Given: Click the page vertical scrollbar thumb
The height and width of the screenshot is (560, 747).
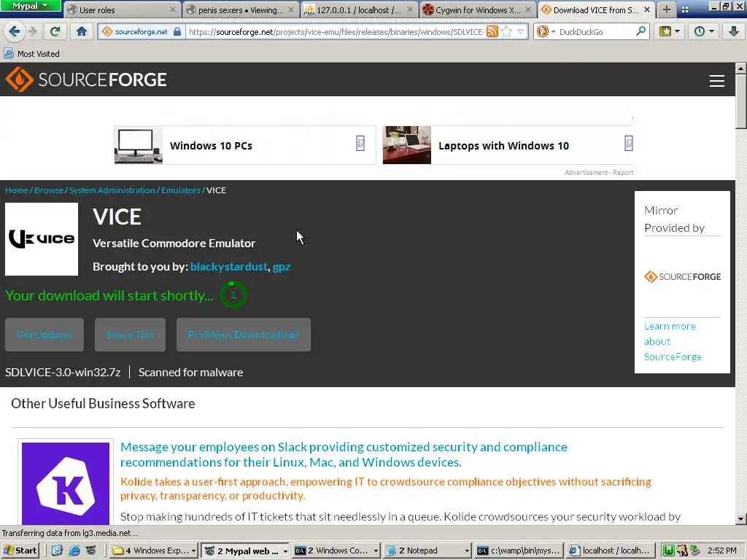Looking at the screenshot, I should tap(741, 101).
